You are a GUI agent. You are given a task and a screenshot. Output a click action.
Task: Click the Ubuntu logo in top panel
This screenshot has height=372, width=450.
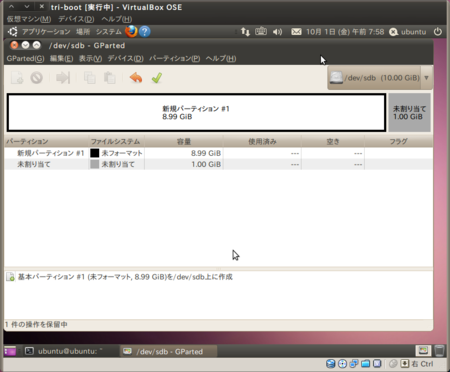click(x=13, y=32)
